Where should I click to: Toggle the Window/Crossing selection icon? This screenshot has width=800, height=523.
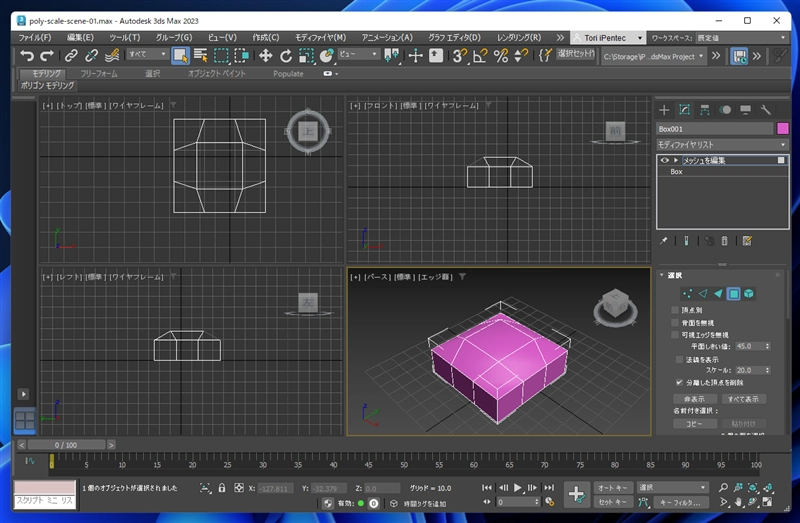(x=241, y=55)
